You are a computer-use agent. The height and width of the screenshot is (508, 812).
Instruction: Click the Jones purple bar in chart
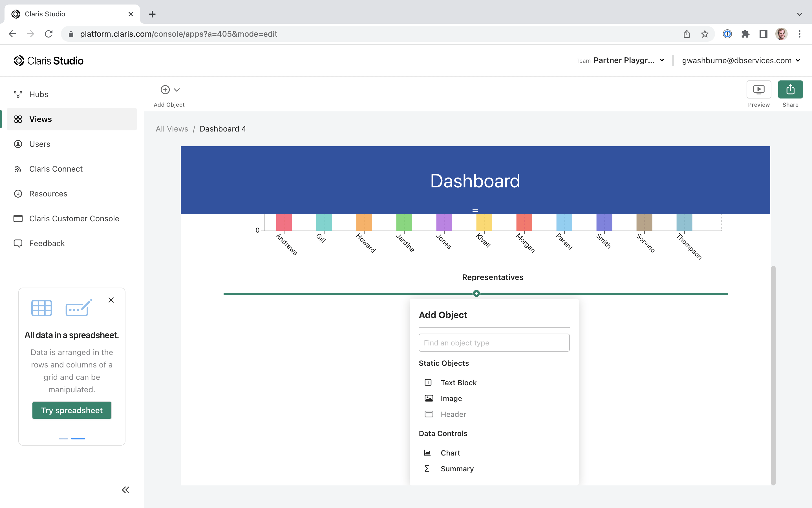[x=444, y=222]
